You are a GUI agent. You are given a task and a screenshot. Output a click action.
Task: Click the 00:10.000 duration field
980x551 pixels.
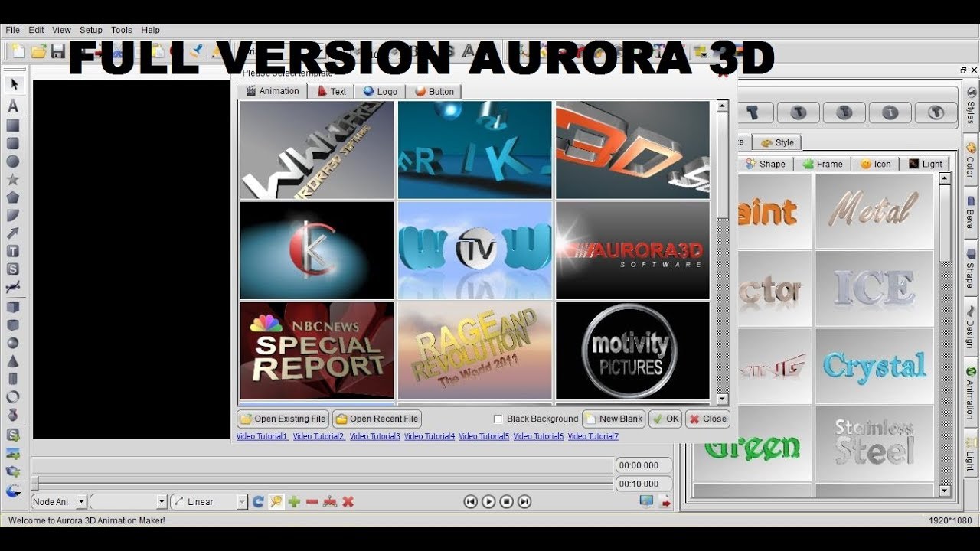644,484
